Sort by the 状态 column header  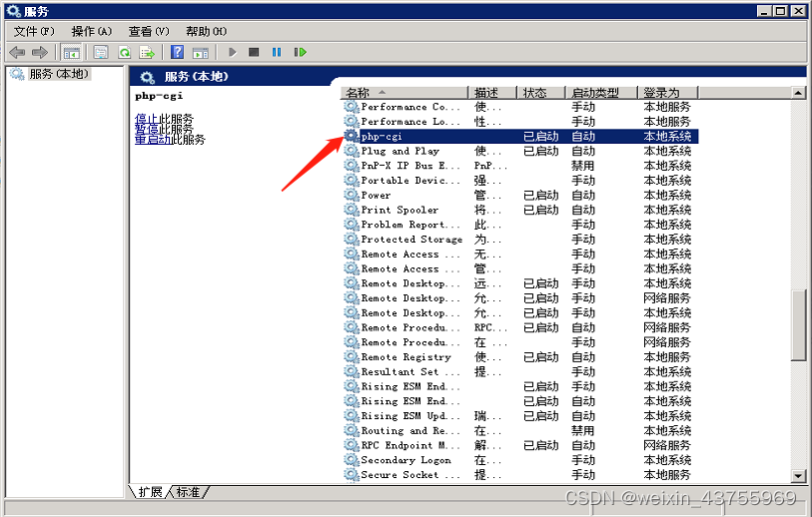(x=540, y=93)
